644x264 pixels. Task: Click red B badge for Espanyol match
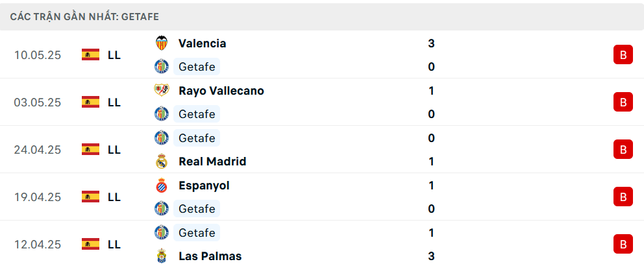623,197
